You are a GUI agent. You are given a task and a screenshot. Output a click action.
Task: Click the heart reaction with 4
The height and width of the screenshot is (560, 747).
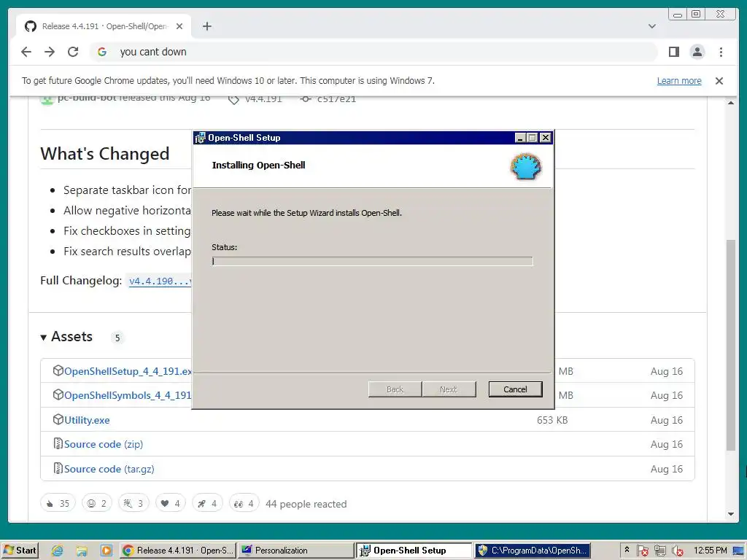coord(170,503)
